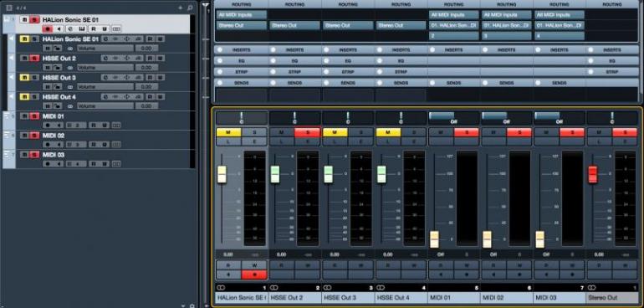
Task: Click the red Stereo Out volume fader handle
Action: point(593,175)
